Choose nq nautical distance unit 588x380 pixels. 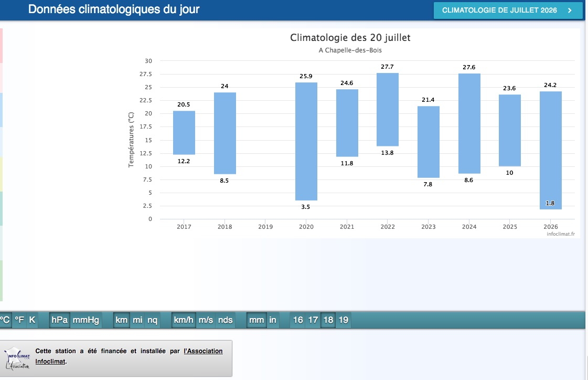tap(152, 320)
